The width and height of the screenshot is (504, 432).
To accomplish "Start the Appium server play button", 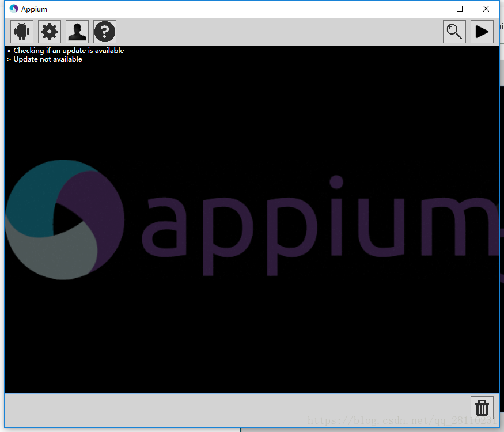I will click(482, 32).
